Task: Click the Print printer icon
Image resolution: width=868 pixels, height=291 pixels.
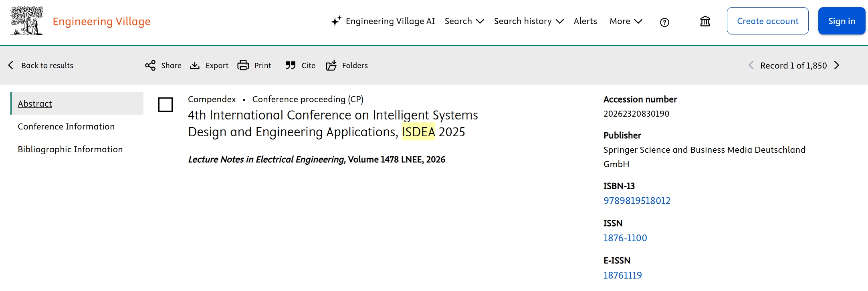Action: [x=243, y=65]
